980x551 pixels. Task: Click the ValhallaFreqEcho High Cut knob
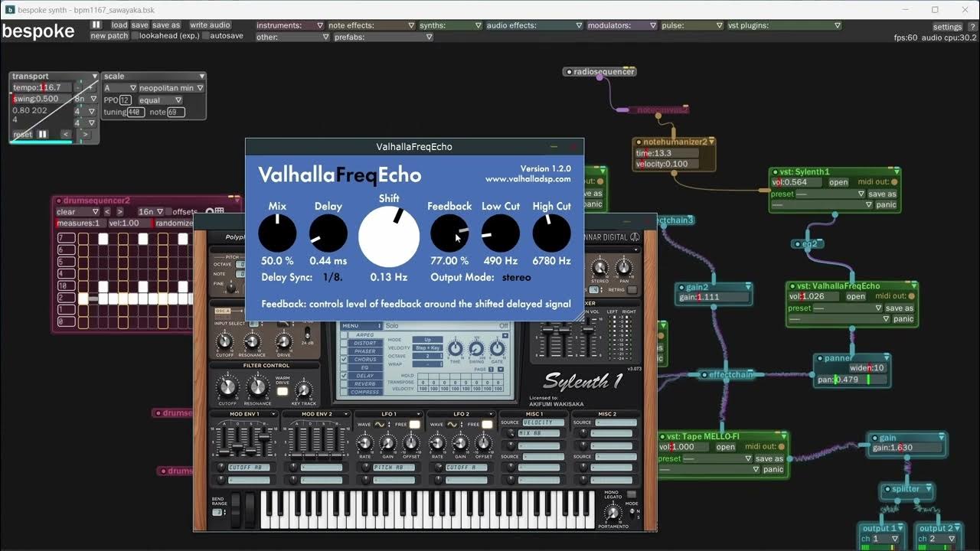551,233
